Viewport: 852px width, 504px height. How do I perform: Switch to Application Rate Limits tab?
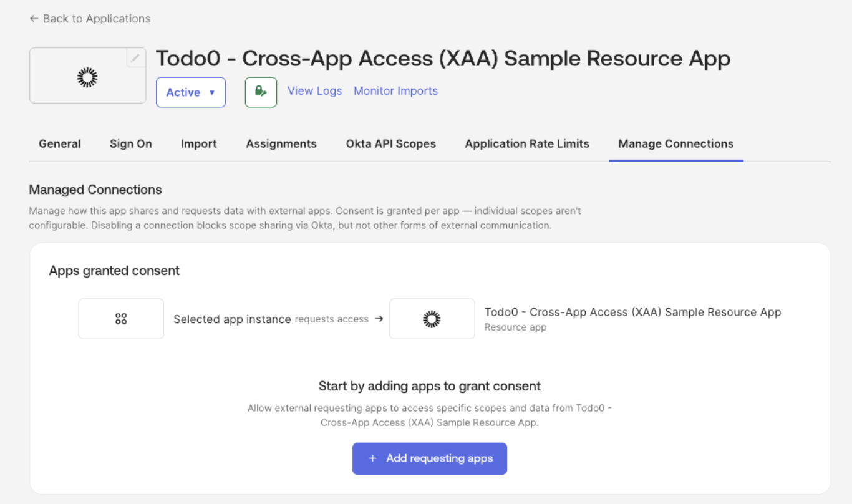coord(527,143)
